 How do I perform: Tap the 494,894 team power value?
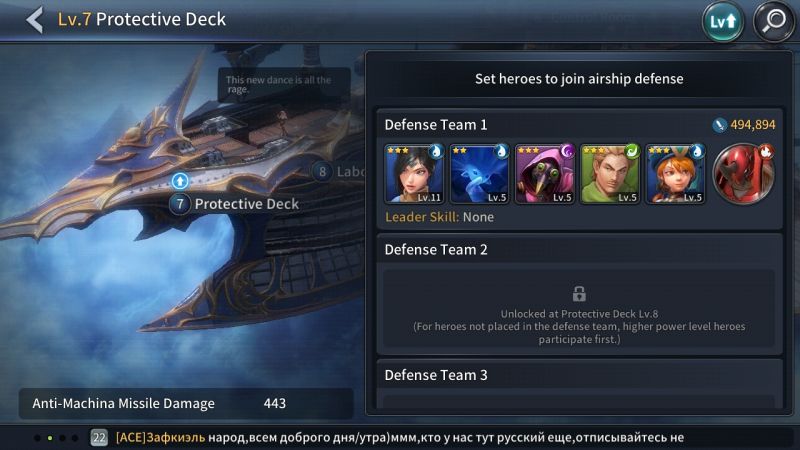(x=753, y=125)
